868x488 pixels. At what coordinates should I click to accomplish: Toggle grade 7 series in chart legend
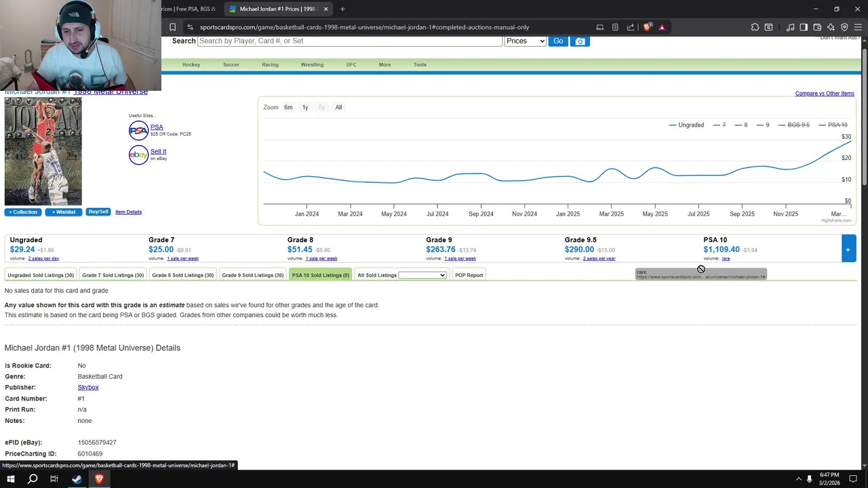(x=719, y=125)
